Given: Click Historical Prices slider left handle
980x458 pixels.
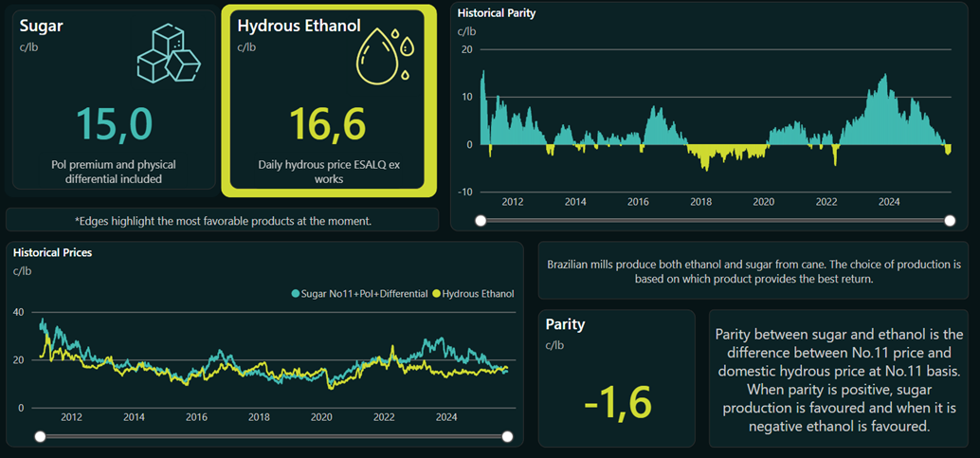Looking at the screenshot, I should click(40, 436).
